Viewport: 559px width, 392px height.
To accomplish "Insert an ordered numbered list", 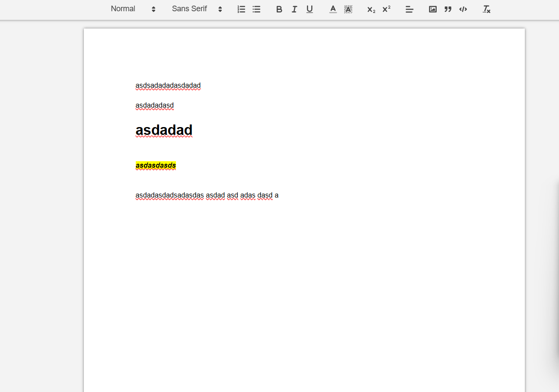I will pyautogui.click(x=241, y=9).
